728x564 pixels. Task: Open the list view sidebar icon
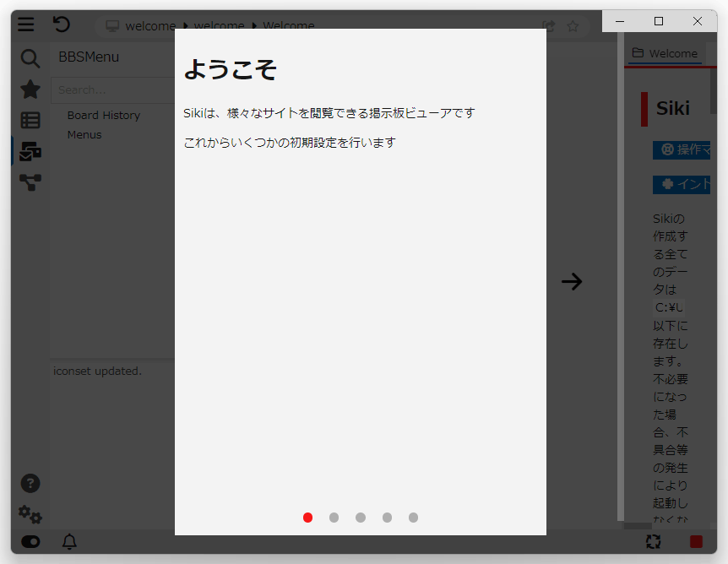pyautogui.click(x=30, y=120)
